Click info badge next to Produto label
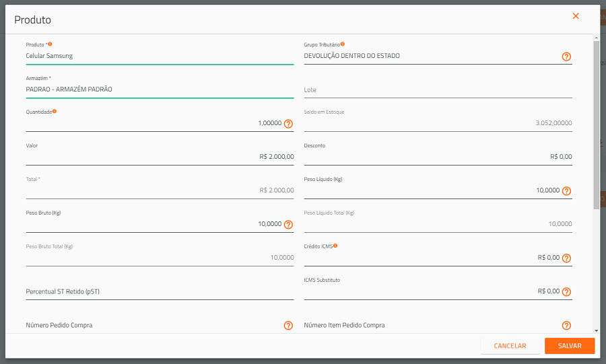Viewport: 606px width, 364px height. click(x=50, y=44)
